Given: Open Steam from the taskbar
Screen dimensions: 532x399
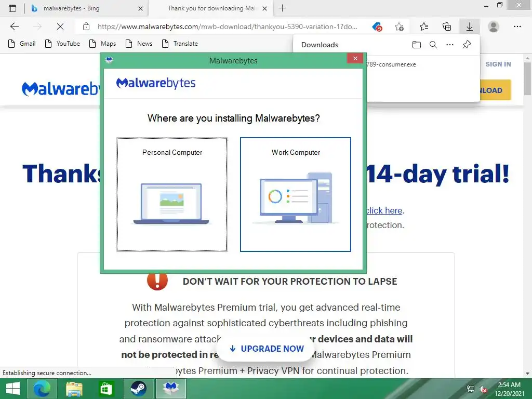Looking at the screenshot, I should point(138,389).
